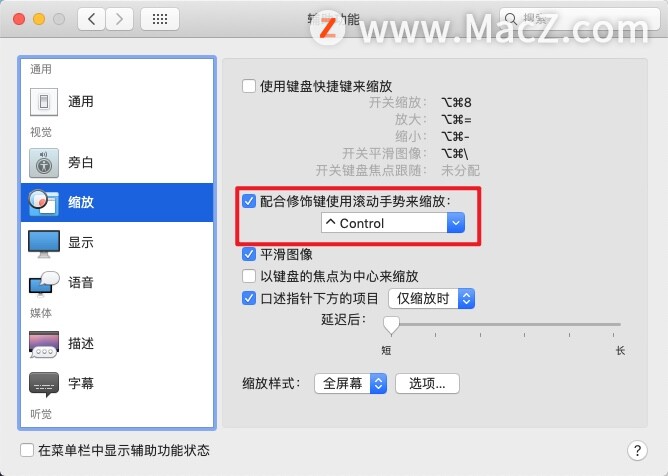This screenshot has width=668, height=476.
Task: Open help with the question mark button
Action: click(637, 450)
